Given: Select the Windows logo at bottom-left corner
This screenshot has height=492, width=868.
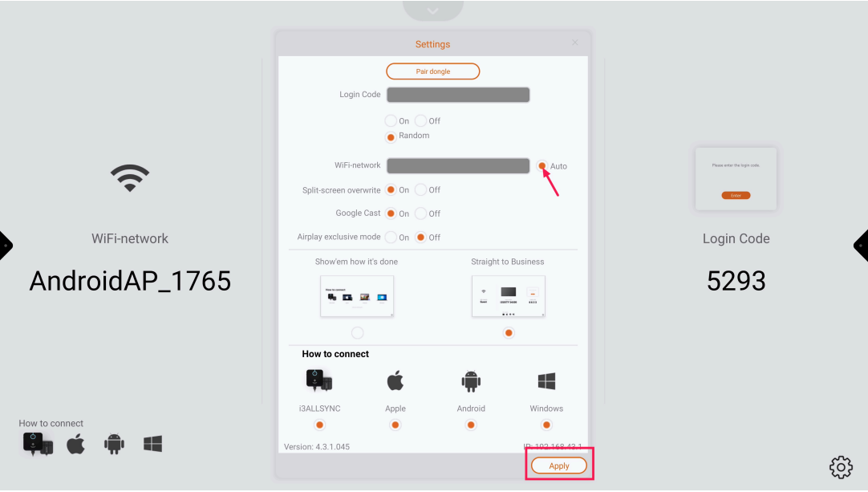Looking at the screenshot, I should 152,444.
